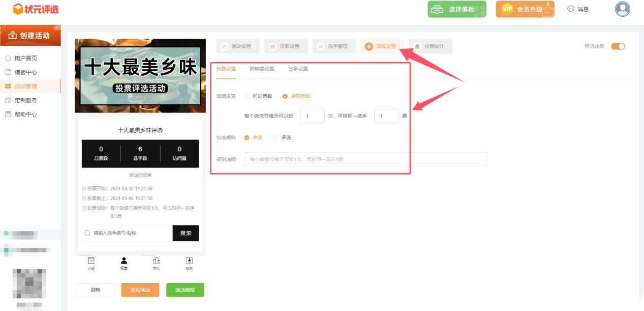Select the 多选 radio option
The height and width of the screenshot is (311, 644).
point(275,137)
